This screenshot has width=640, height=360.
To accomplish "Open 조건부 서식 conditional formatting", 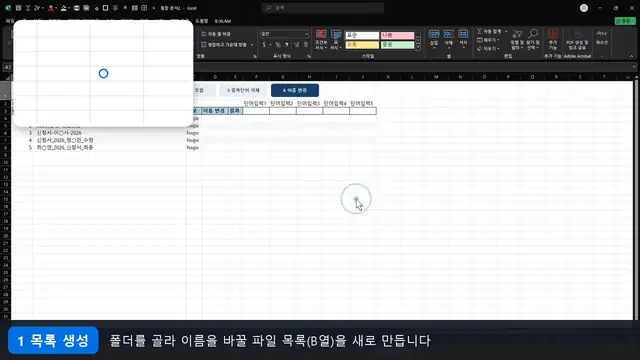I will (x=321, y=40).
